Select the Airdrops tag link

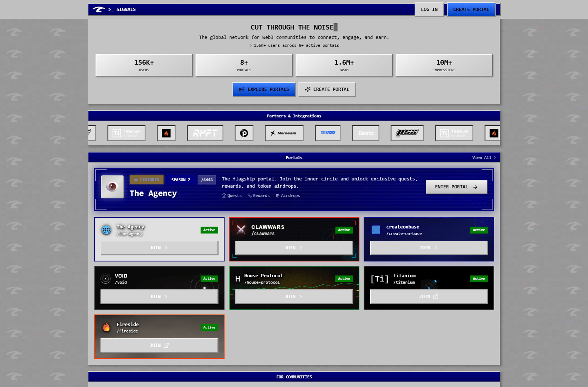click(288, 196)
